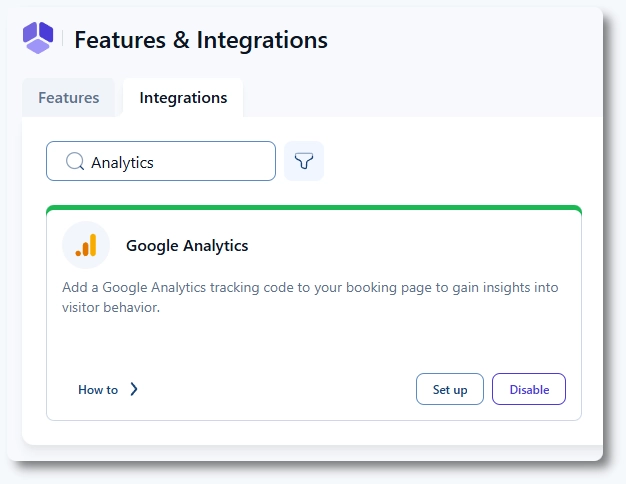Click empty space right of filter button

click(450, 161)
